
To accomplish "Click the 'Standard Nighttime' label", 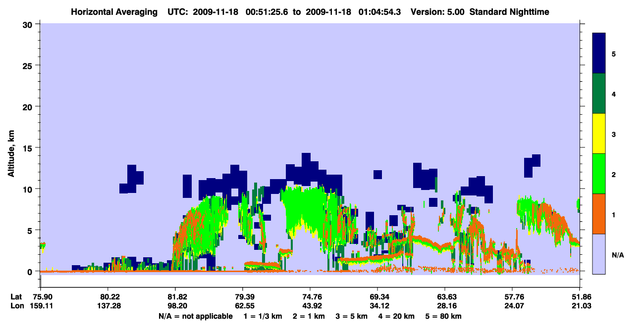I will [509, 11].
